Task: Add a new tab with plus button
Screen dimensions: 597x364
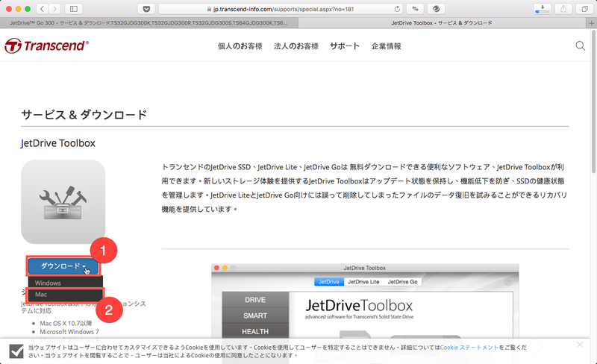Action: click(591, 23)
